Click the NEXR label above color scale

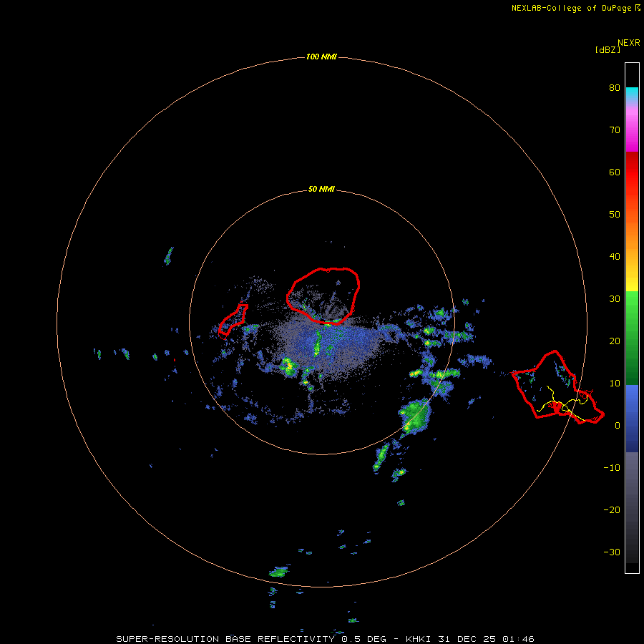[629, 43]
